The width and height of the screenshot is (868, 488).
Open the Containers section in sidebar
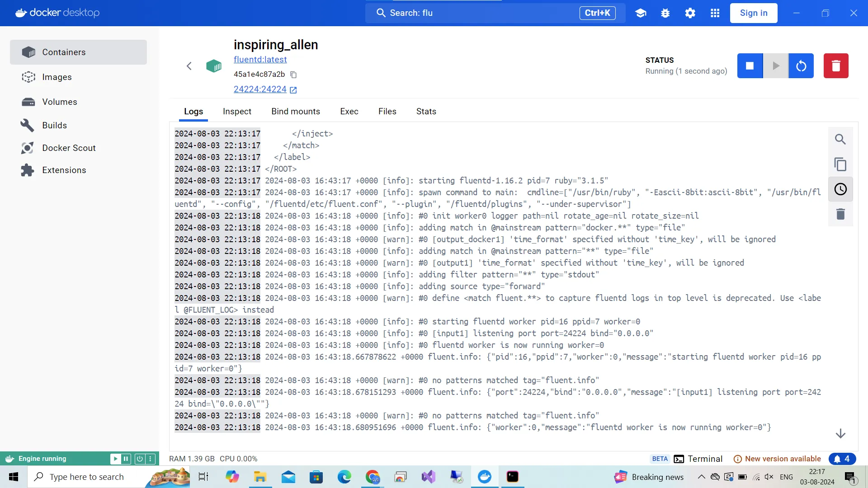[x=78, y=52]
